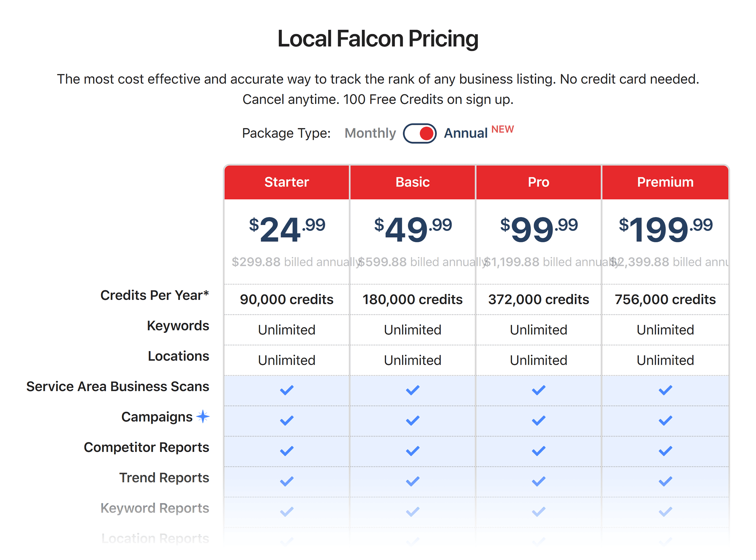This screenshot has width=756, height=560.
Task: Click the Competitor Reports checkmark under Pro
Action: [x=538, y=451]
